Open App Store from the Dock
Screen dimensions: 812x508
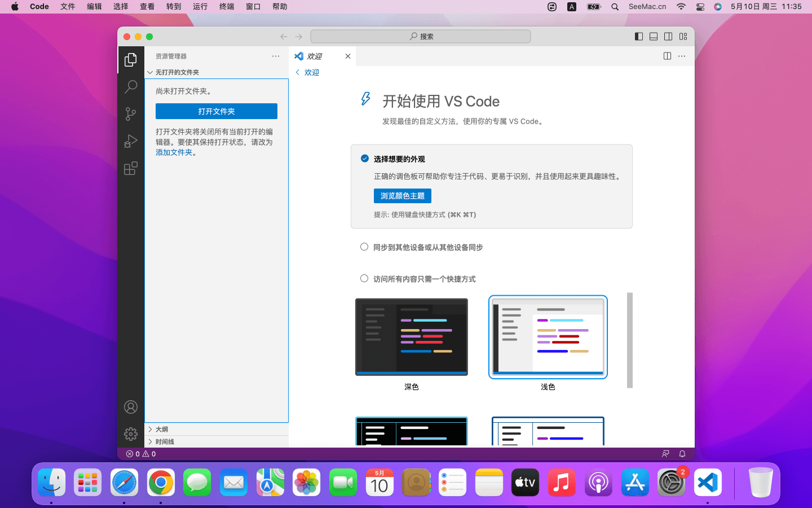tap(635, 483)
